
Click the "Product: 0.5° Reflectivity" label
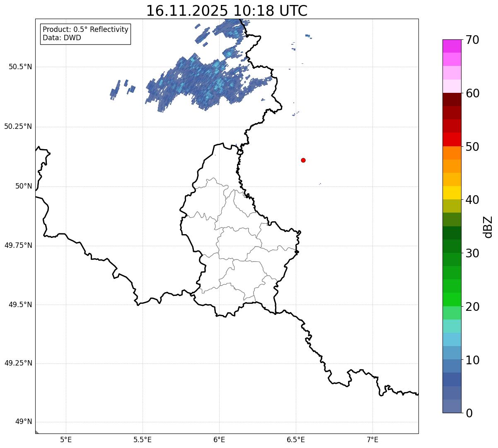pyautogui.click(x=85, y=30)
